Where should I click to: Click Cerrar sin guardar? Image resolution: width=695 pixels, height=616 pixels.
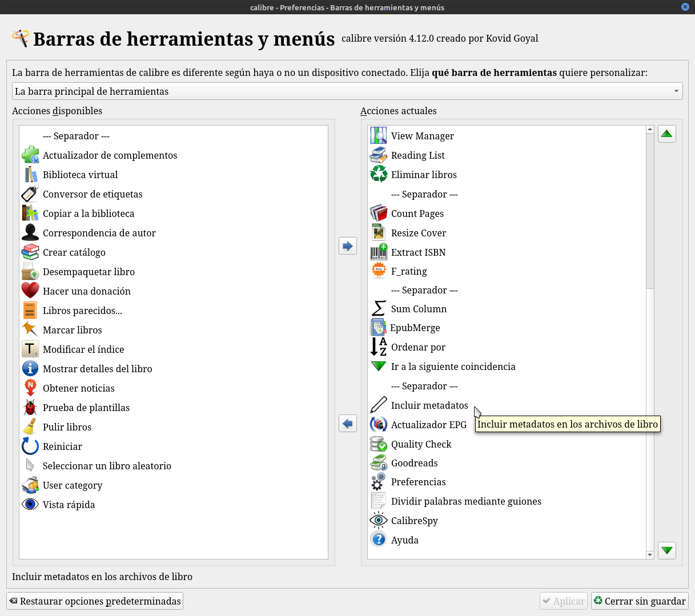(640, 601)
